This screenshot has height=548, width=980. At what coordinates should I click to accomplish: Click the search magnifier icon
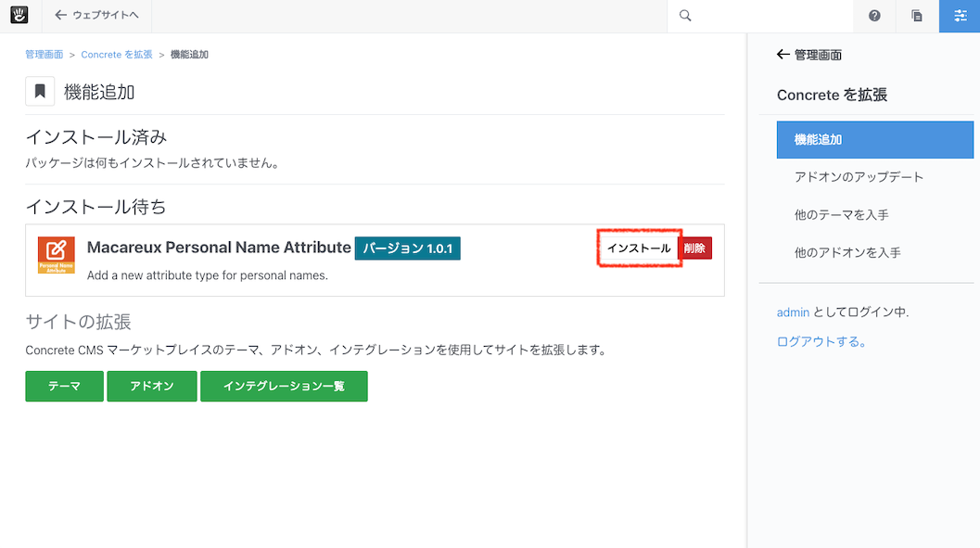coord(685,16)
